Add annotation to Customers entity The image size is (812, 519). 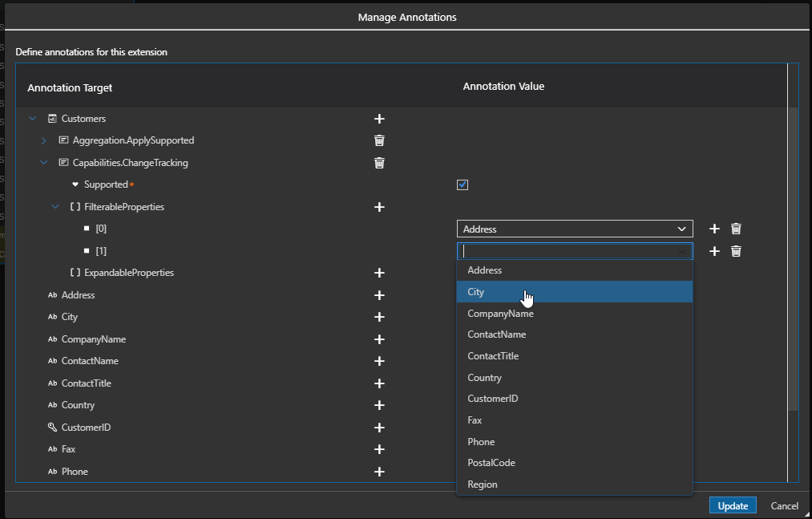point(379,119)
